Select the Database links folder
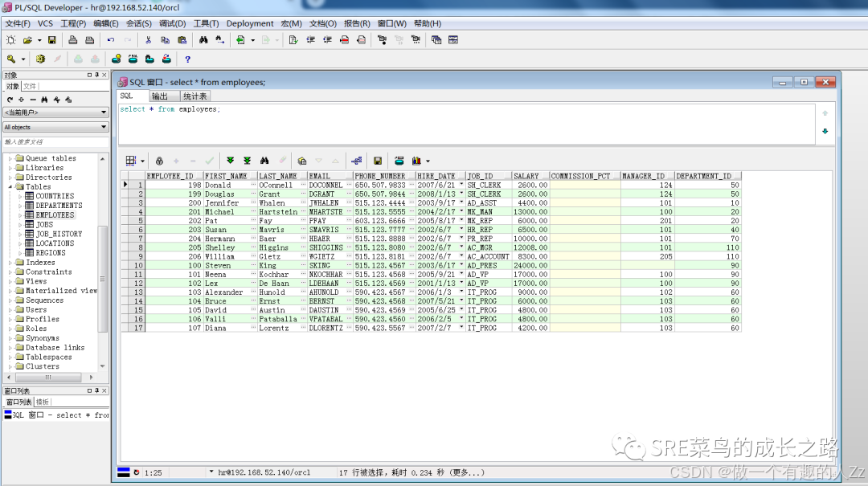Image resolution: width=868 pixels, height=486 pixels. coord(55,348)
